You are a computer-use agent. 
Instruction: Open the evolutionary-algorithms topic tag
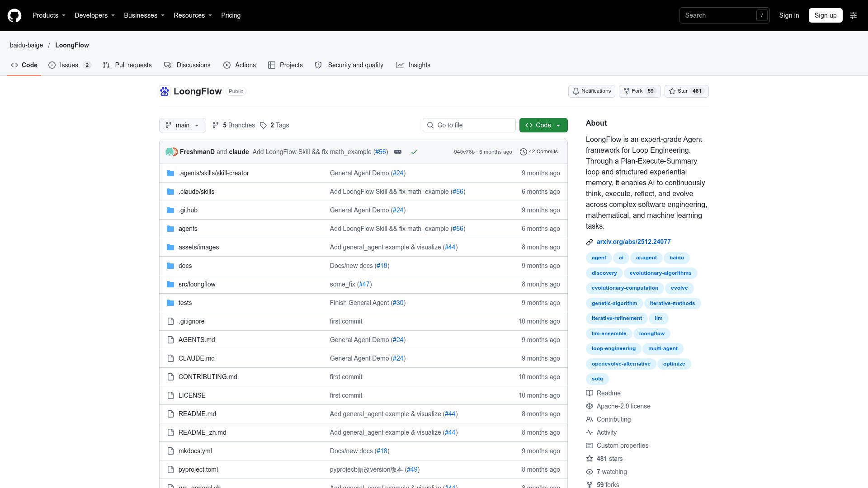click(660, 273)
